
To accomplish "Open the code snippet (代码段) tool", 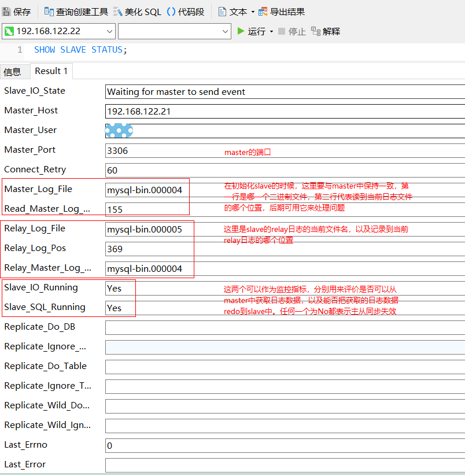I will coord(171,12).
